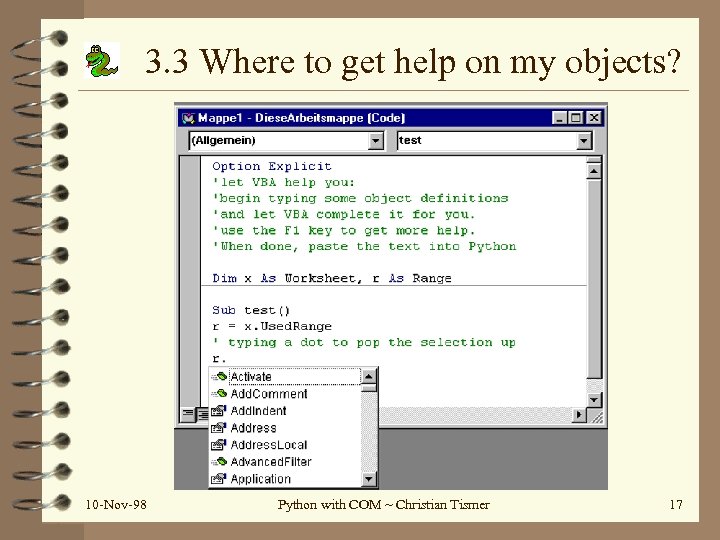
Task: Click the slide heading '3.3 Where to get help'
Action: pos(412,62)
